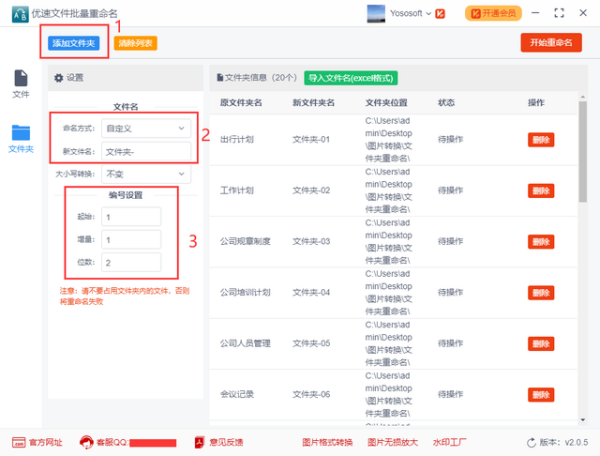The height and width of the screenshot is (456, 600).
Task: Click the 新文件名 input field
Action: [147, 151]
